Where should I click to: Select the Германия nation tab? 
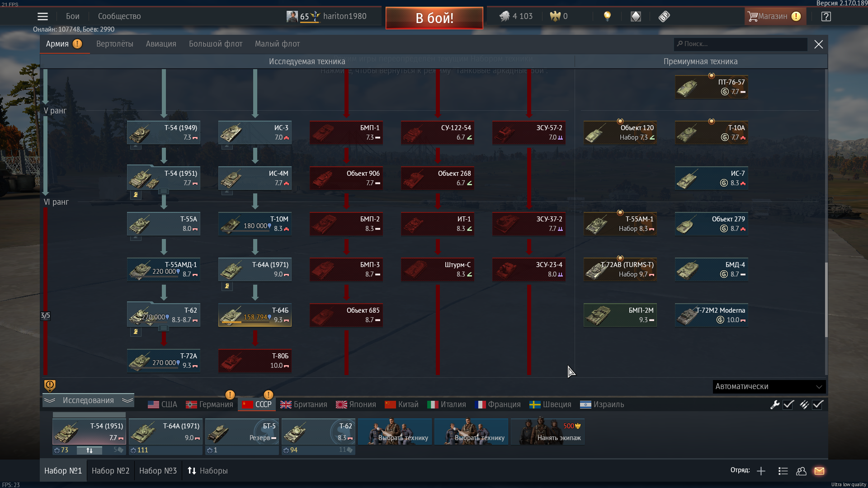[x=209, y=404]
